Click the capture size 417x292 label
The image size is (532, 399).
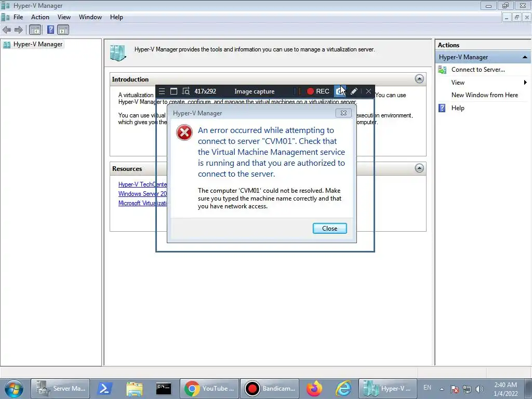pyautogui.click(x=205, y=91)
